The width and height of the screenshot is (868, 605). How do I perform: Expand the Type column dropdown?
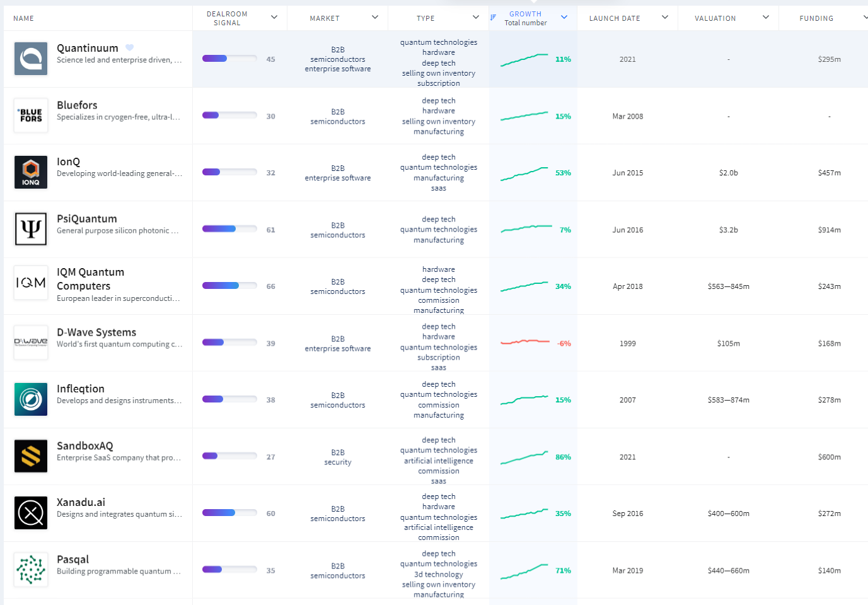click(476, 18)
